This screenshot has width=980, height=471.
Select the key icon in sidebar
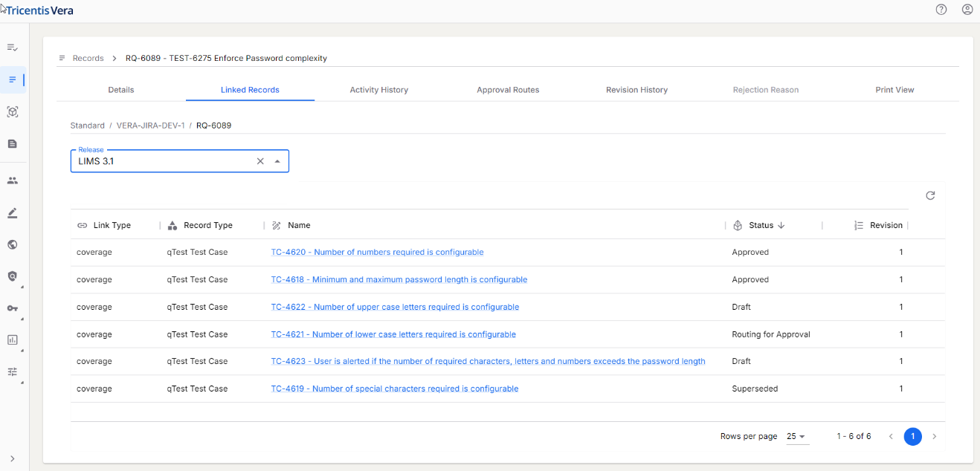tap(13, 308)
